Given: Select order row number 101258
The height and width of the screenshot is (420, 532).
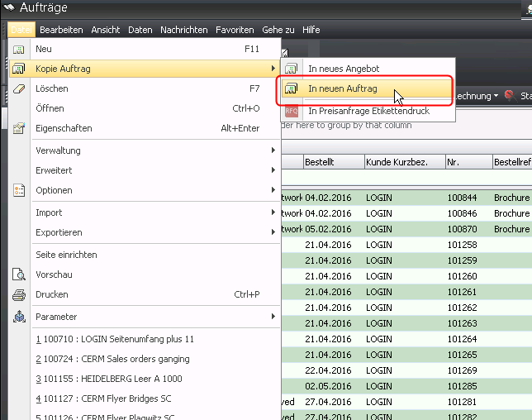Looking at the screenshot, I should [463, 245].
